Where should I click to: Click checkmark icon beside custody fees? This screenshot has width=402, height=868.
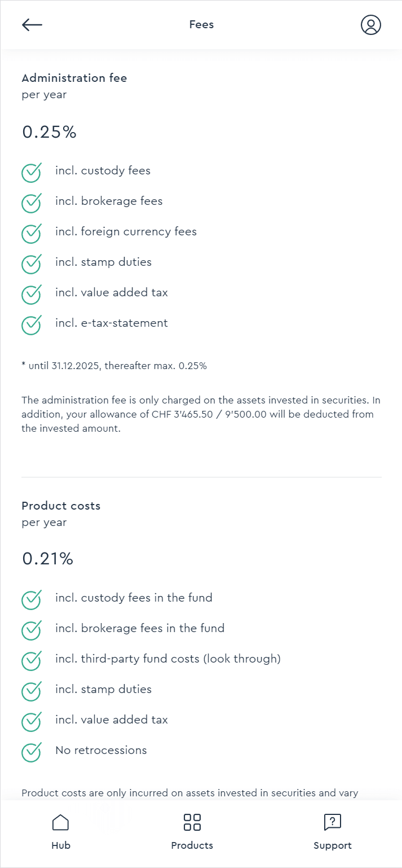point(32,172)
